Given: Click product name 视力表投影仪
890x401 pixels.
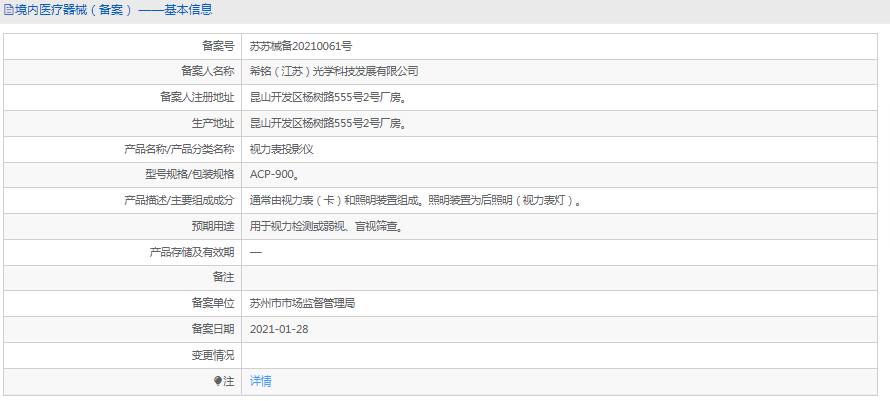Looking at the screenshot, I should pyautogui.click(x=282, y=149).
